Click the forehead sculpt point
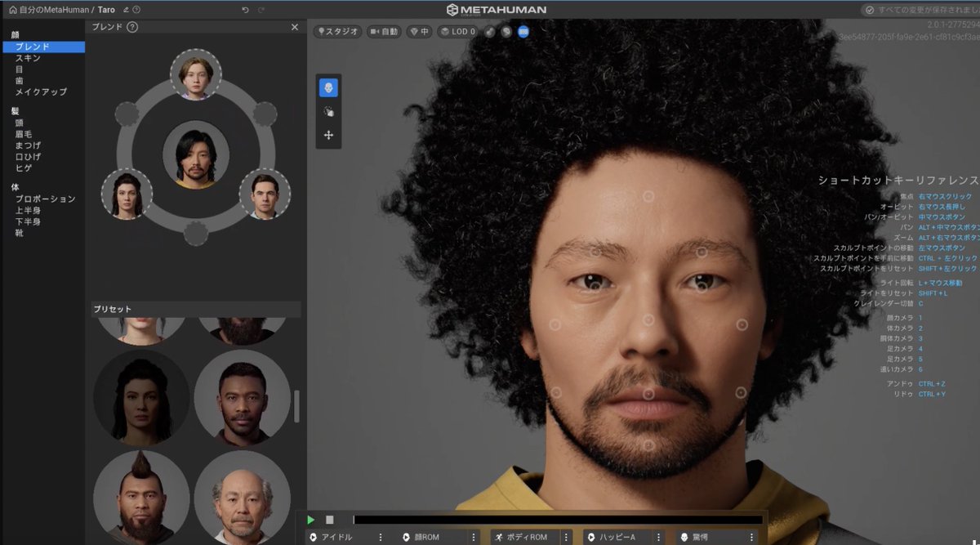The width and height of the screenshot is (980, 545). point(648,196)
